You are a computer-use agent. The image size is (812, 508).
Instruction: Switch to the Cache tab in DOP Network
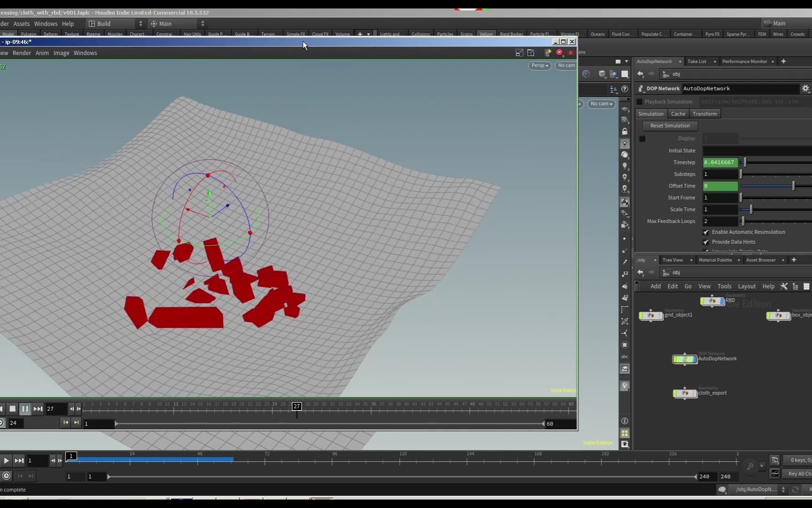click(x=678, y=113)
